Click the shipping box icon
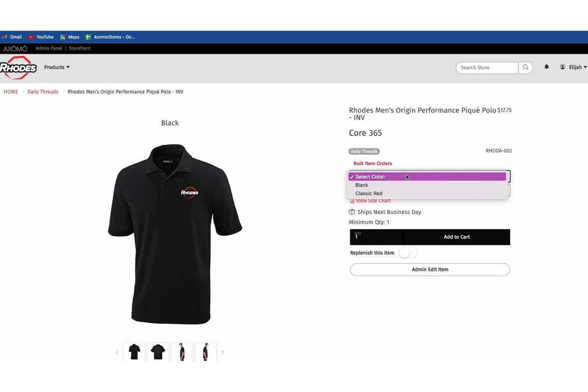The image size is (588, 392). [x=352, y=212]
